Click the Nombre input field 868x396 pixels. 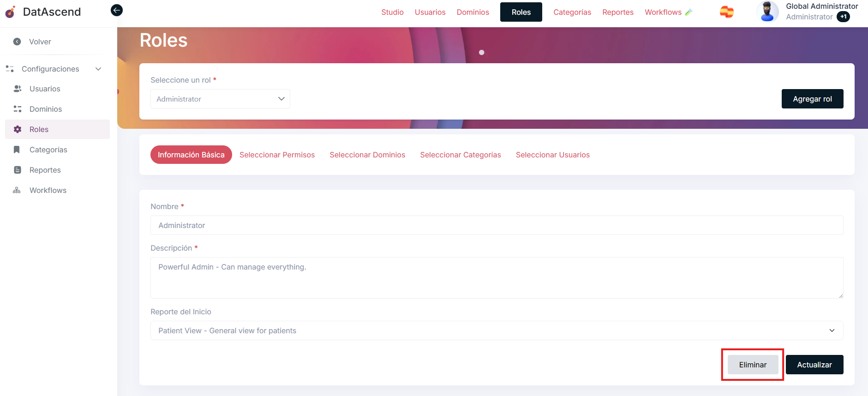(x=497, y=225)
